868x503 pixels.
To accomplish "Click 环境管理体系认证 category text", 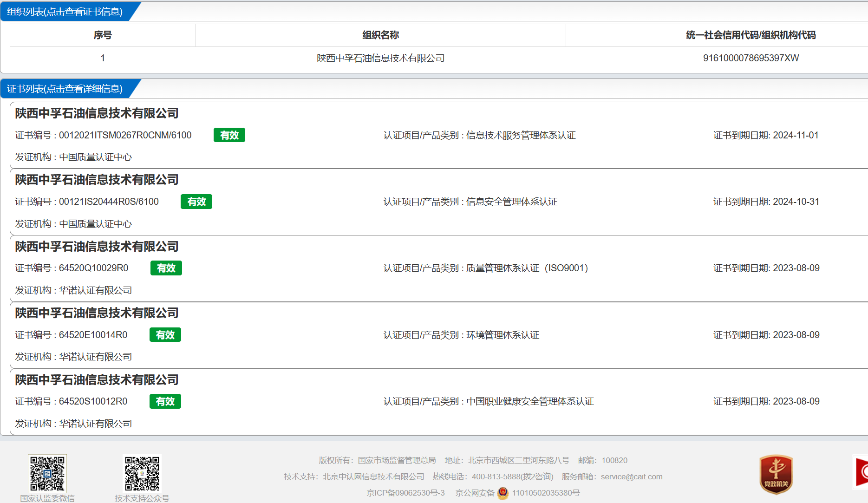I will [x=503, y=335].
